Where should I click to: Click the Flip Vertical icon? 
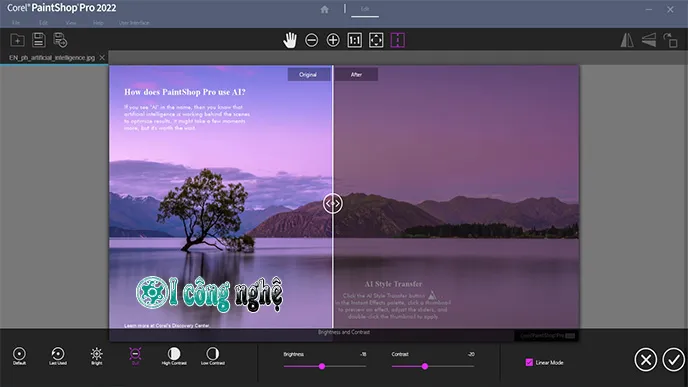(649, 40)
